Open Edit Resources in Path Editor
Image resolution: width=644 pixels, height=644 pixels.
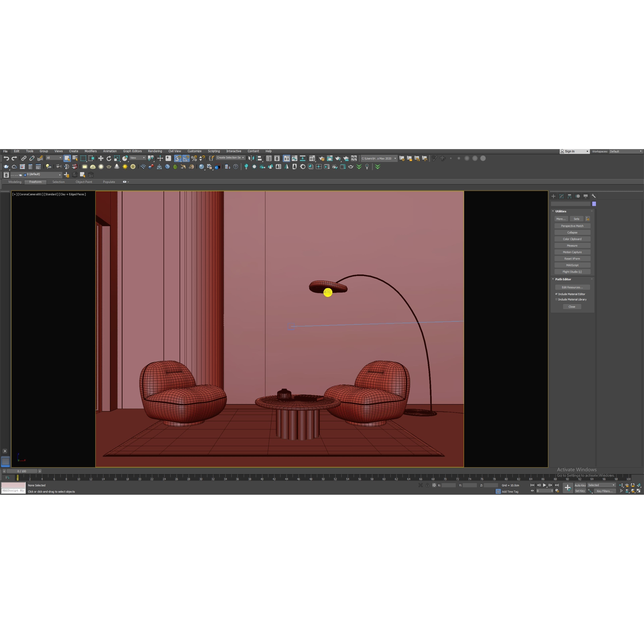point(573,287)
